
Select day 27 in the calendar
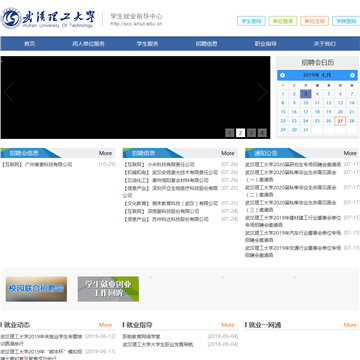(x=340, y=121)
